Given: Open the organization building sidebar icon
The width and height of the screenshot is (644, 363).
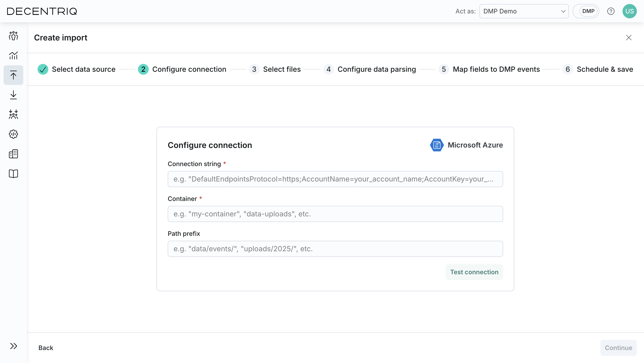Looking at the screenshot, I should pos(13,154).
